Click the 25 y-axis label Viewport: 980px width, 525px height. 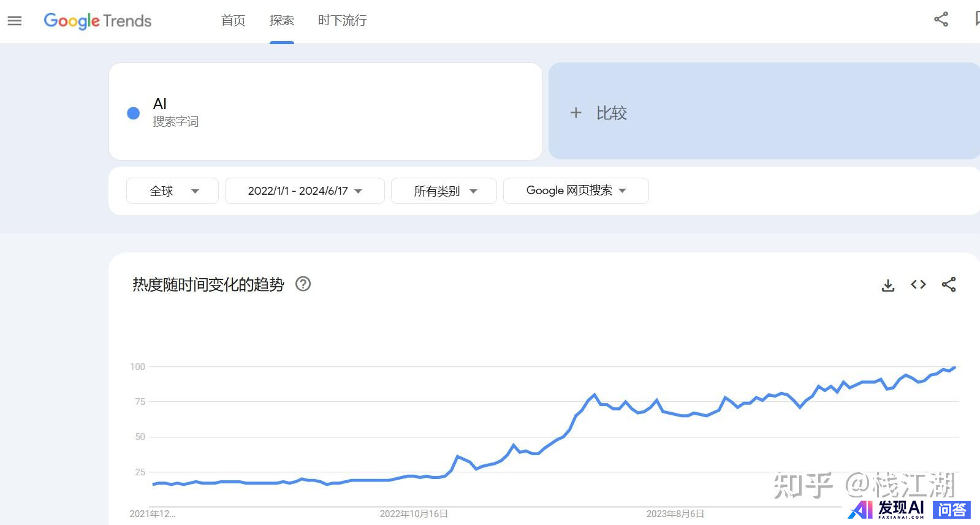point(140,472)
